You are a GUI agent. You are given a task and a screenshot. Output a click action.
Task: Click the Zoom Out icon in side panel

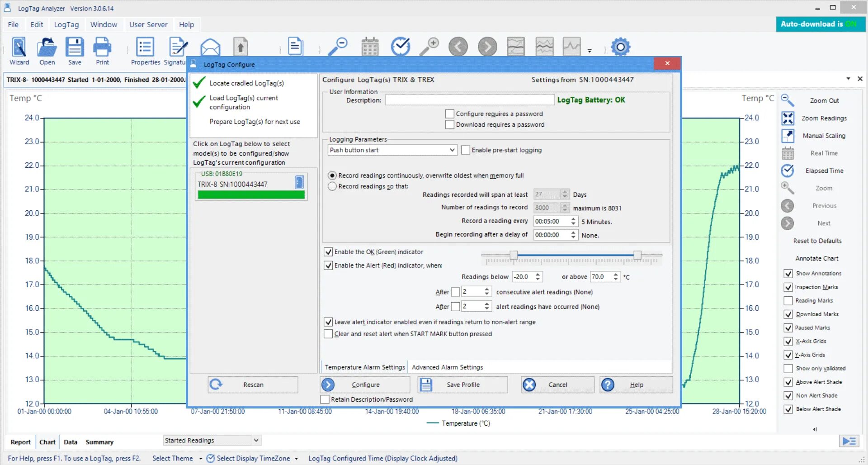[x=788, y=100]
